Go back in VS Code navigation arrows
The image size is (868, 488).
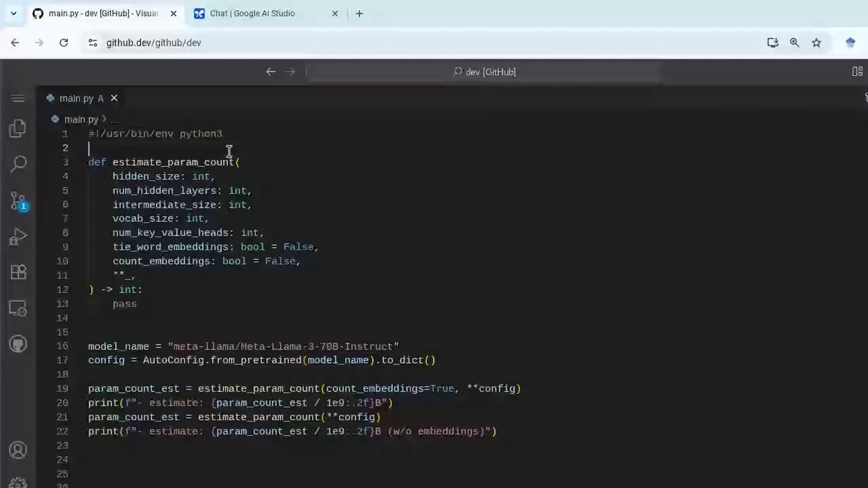tap(271, 72)
